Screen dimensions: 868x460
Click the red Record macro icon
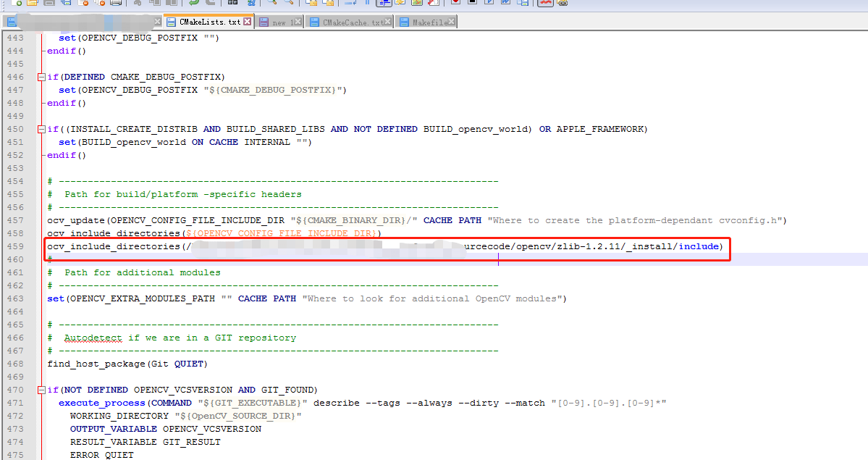[455, 2]
